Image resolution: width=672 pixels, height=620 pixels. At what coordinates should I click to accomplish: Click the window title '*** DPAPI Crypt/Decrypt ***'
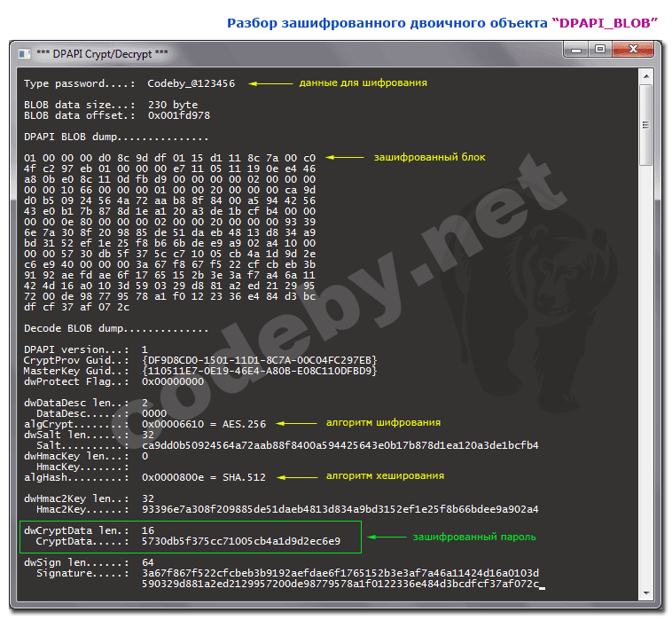[102, 54]
